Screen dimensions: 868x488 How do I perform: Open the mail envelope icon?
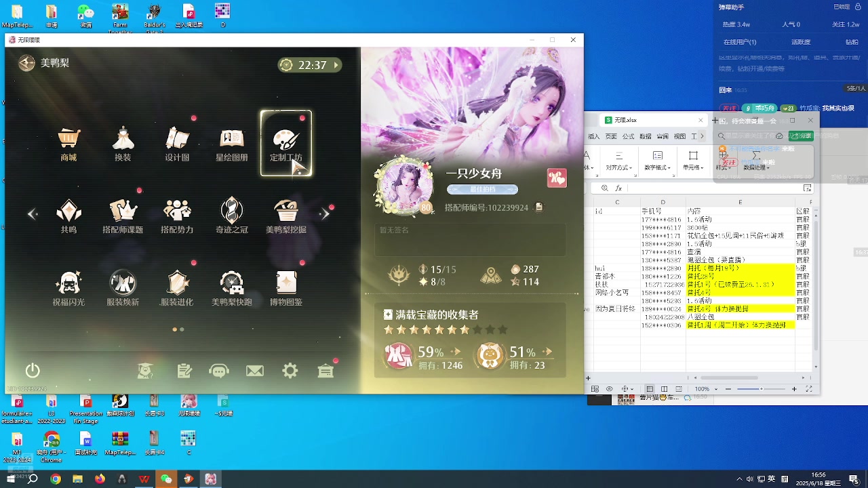(x=255, y=371)
